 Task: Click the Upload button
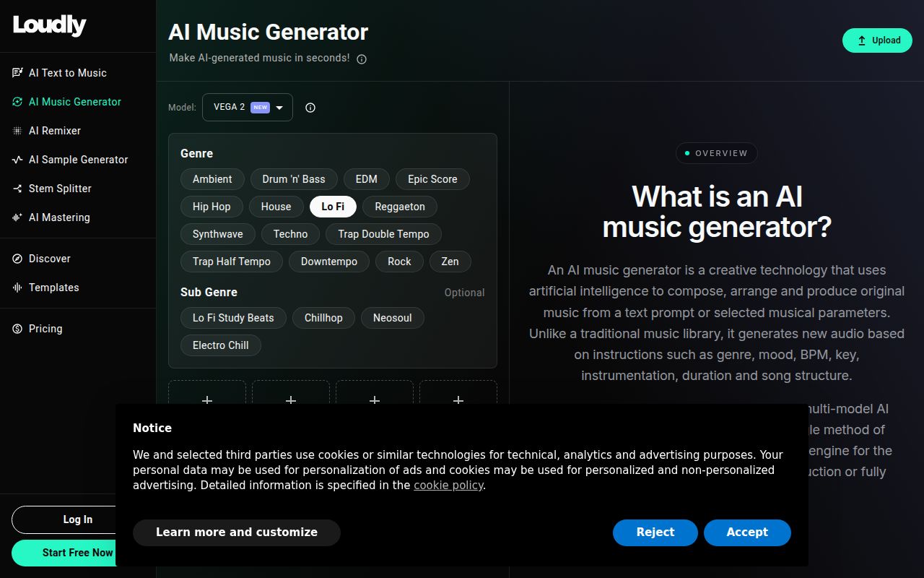pos(877,40)
